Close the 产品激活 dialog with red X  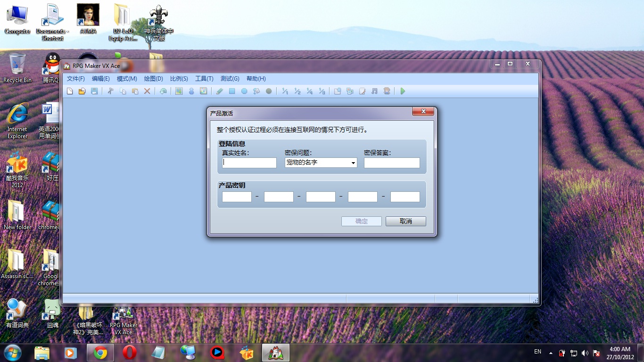[x=423, y=111]
